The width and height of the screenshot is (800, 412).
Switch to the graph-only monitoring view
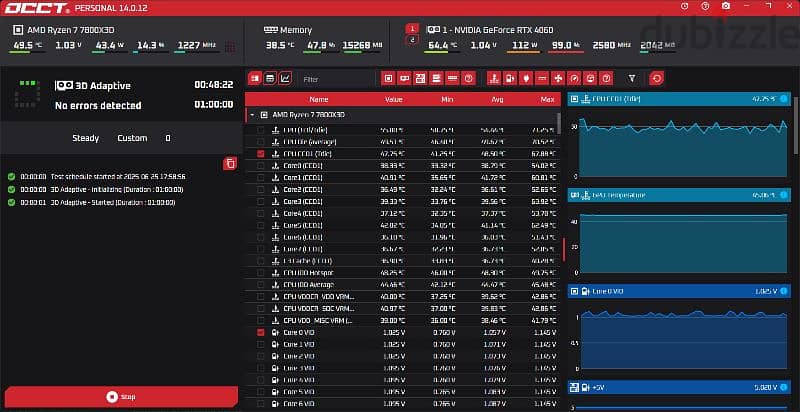coord(286,79)
